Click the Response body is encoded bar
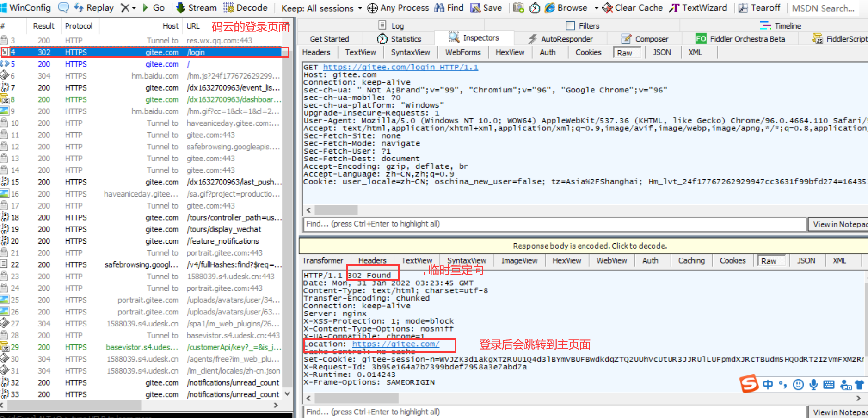The width and height of the screenshot is (868, 418). click(584, 246)
